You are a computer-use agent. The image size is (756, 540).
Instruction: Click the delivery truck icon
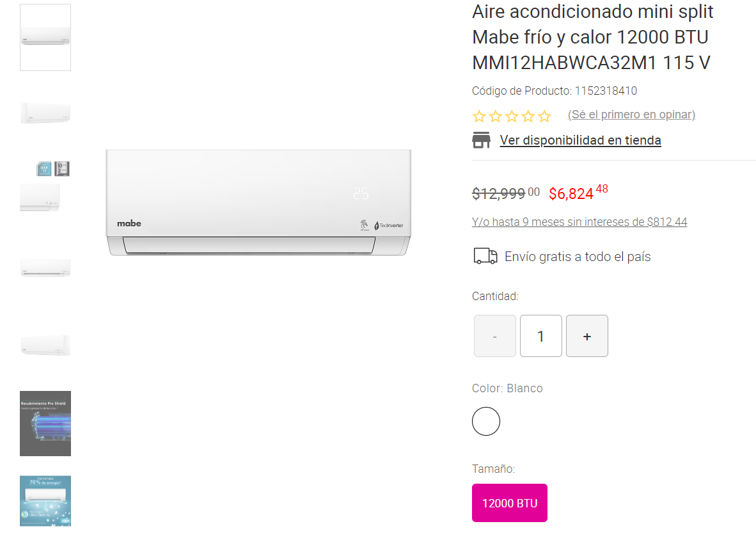click(485, 257)
